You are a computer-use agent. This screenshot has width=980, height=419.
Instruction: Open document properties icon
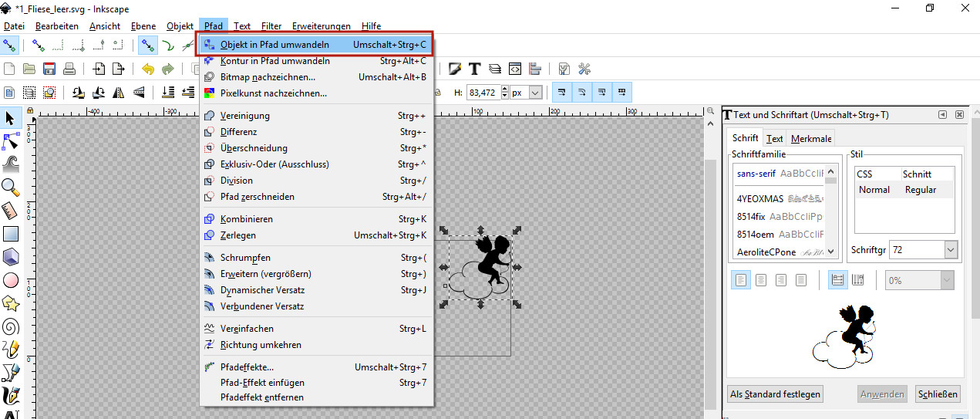coord(564,69)
